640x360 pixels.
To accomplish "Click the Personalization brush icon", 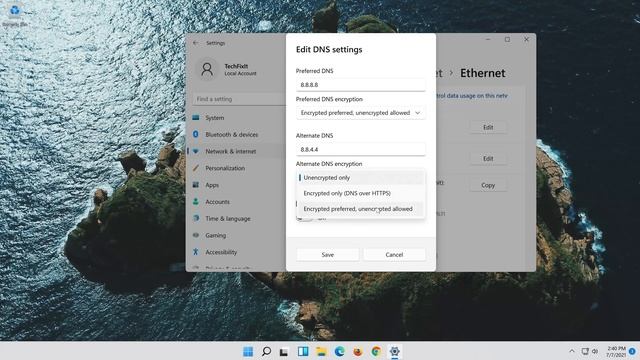I will pos(196,168).
